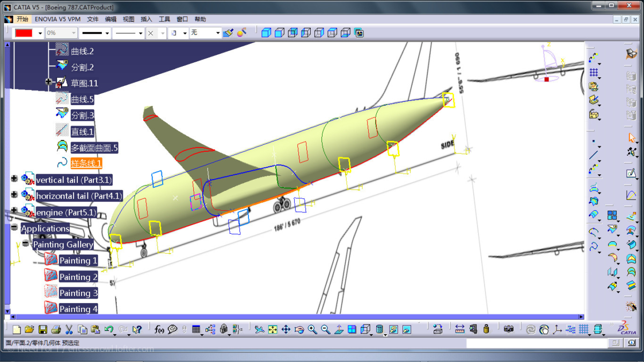The image size is (644, 362).
Task: Click the Paste clipboard icon
Action: [96, 329]
